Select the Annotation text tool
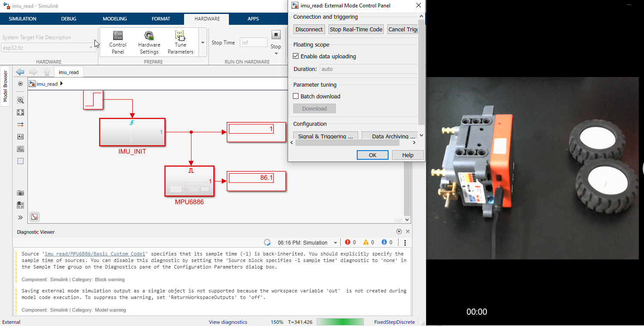The width and height of the screenshot is (644, 326). coord(20,137)
